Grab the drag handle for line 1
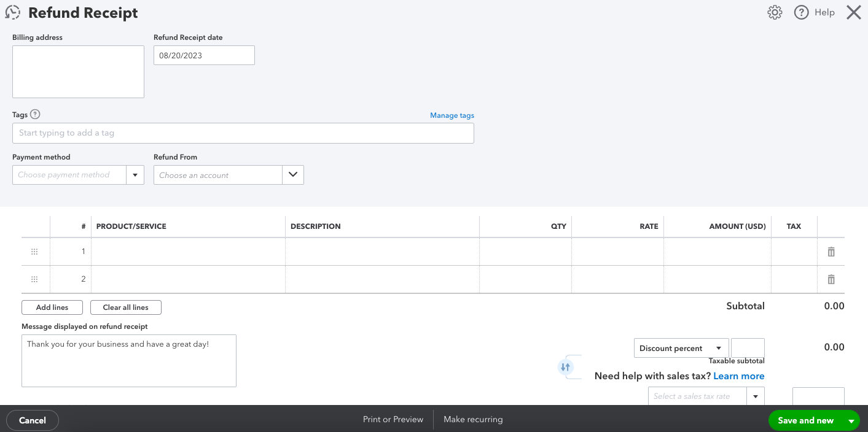The height and width of the screenshot is (432, 868). point(34,252)
